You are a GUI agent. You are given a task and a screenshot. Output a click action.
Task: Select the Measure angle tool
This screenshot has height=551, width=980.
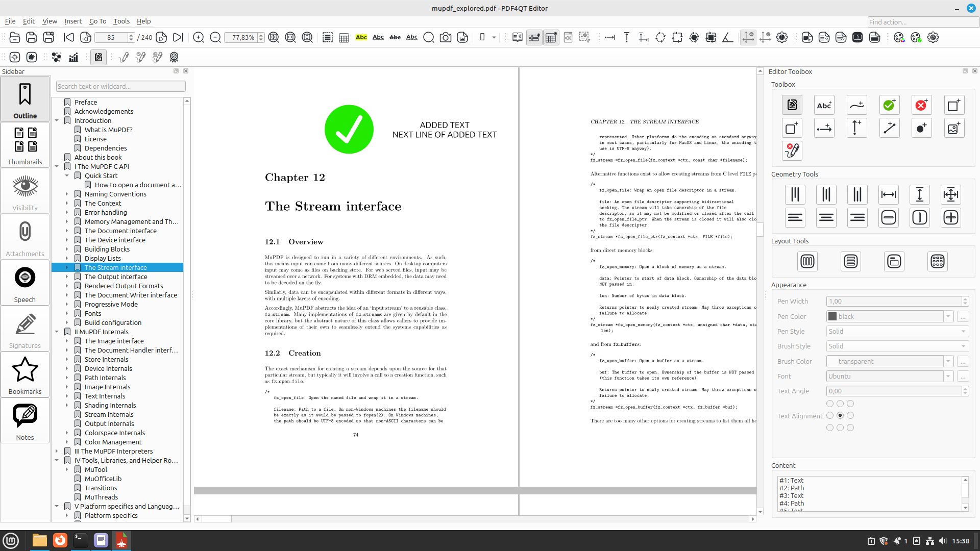(x=728, y=37)
